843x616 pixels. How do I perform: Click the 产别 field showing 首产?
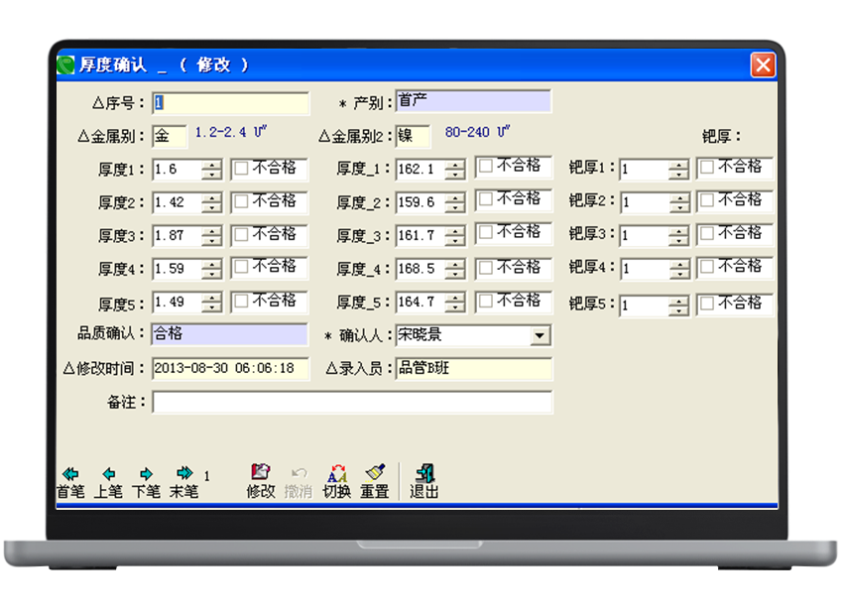point(473,102)
